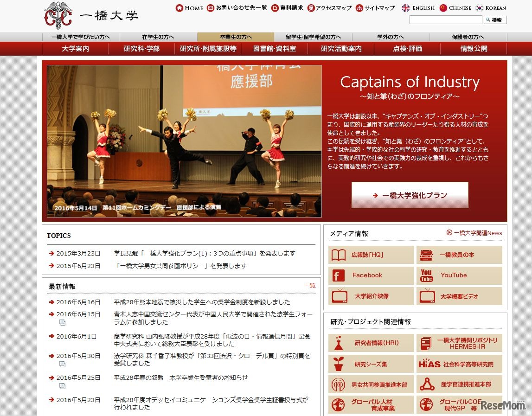532x416 pixels.
Task: Open 平成28年春の叙勲 news item
Action: coord(181,378)
